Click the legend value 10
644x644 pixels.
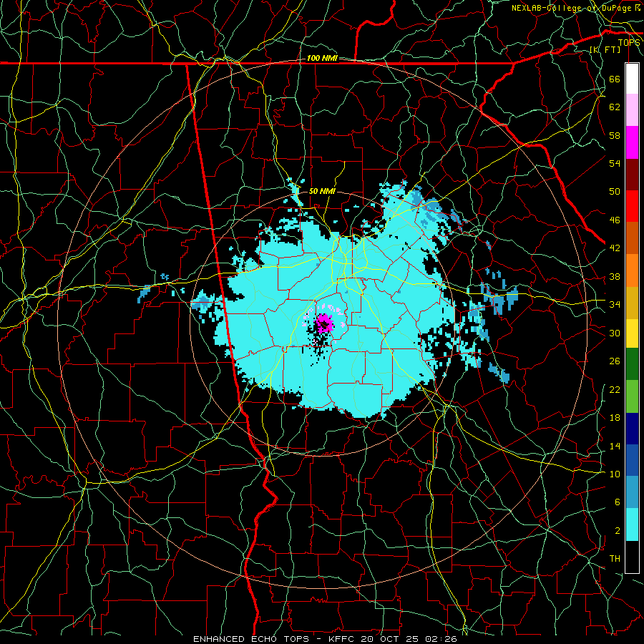(615, 474)
